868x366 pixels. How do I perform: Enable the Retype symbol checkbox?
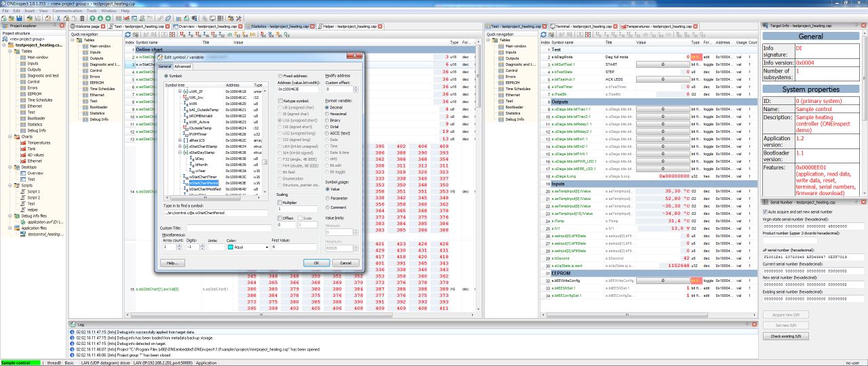point(280,101)
